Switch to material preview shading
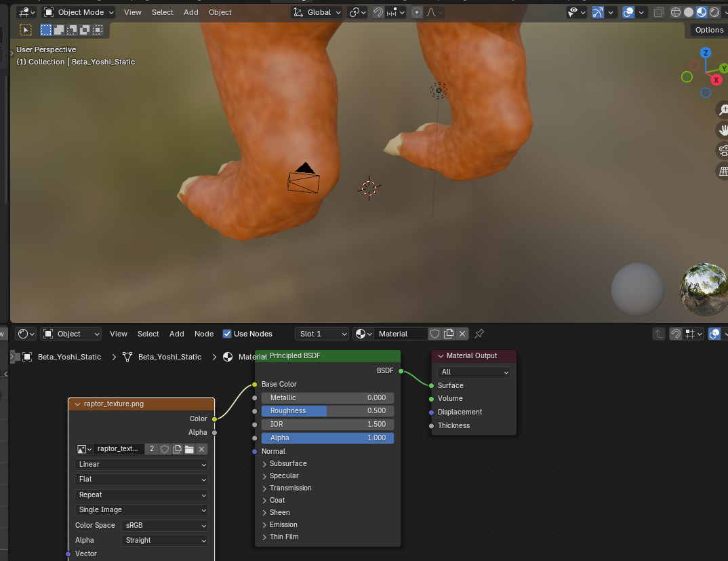The image size is (728, 561). [702, 12]
